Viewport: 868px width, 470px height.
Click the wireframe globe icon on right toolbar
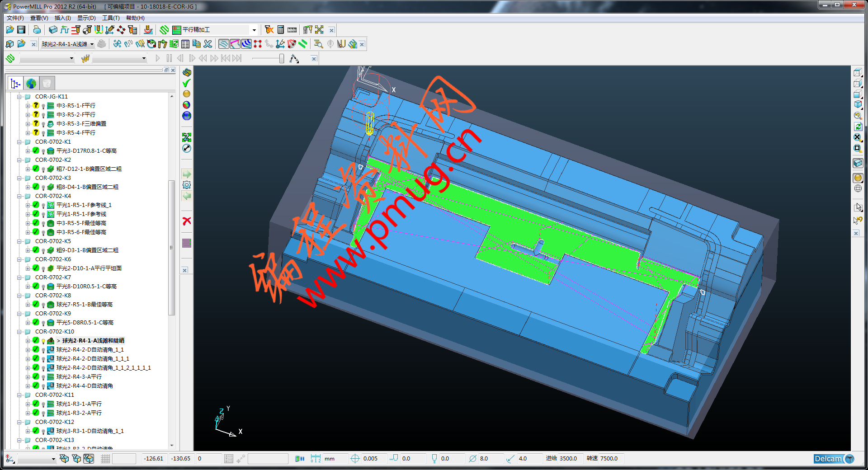pos(858,189)
